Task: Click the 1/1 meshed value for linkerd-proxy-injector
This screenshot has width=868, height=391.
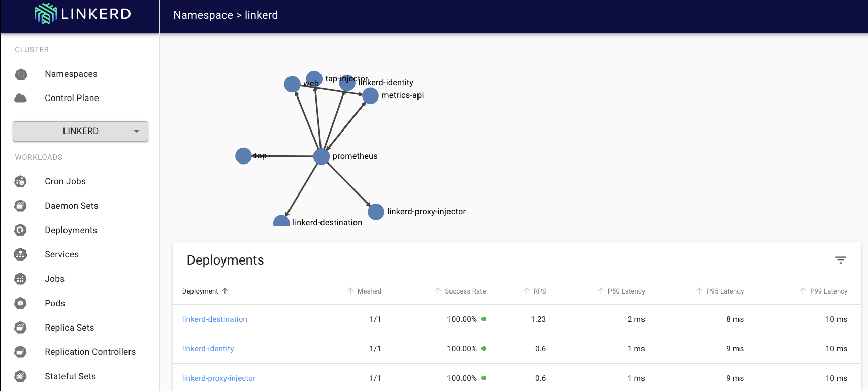Action: point(375,378)
